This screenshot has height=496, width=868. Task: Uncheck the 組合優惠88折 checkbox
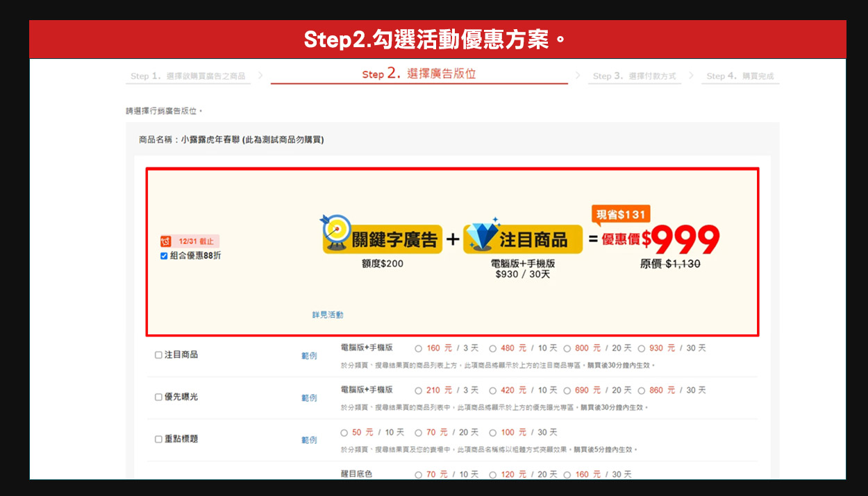coord(164,256)
